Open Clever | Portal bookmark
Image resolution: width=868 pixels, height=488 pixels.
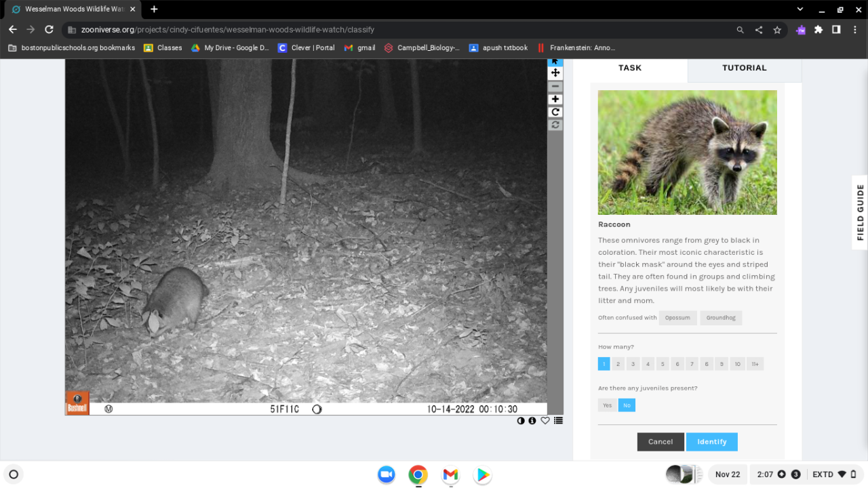[307, 48]
